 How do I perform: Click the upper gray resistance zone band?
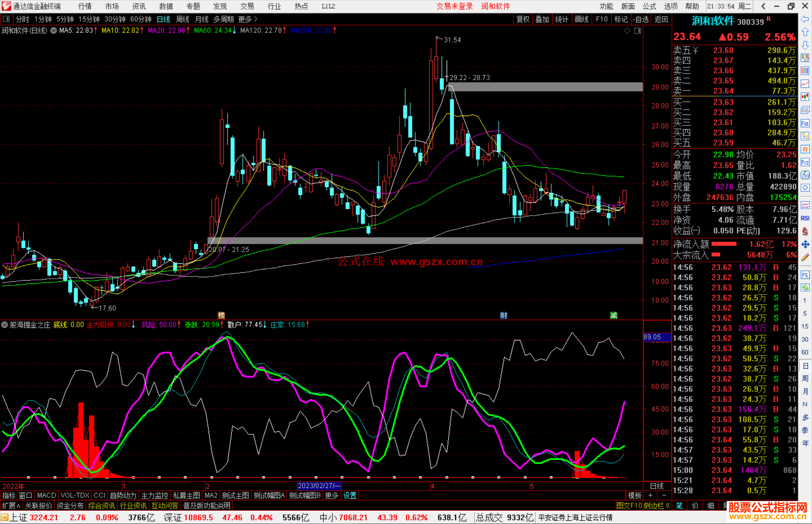(x=545, y=87)
